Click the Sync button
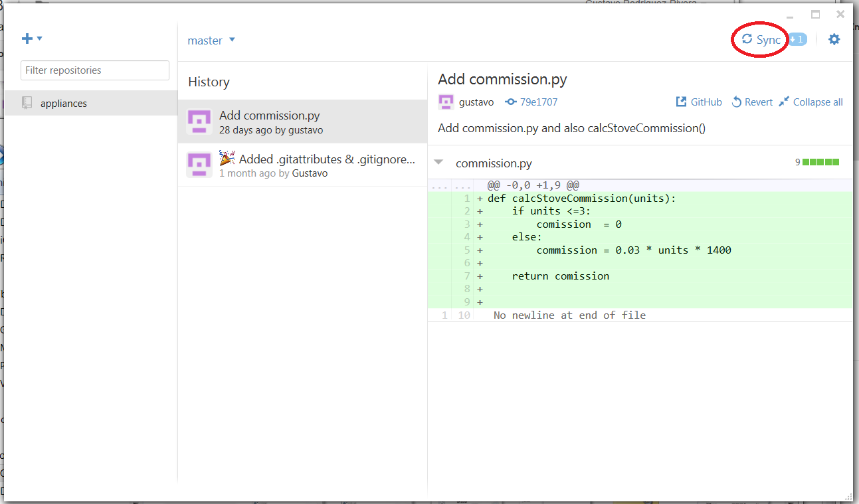Image resolution: width=859 pixels, height=504 pixels. 761,40
